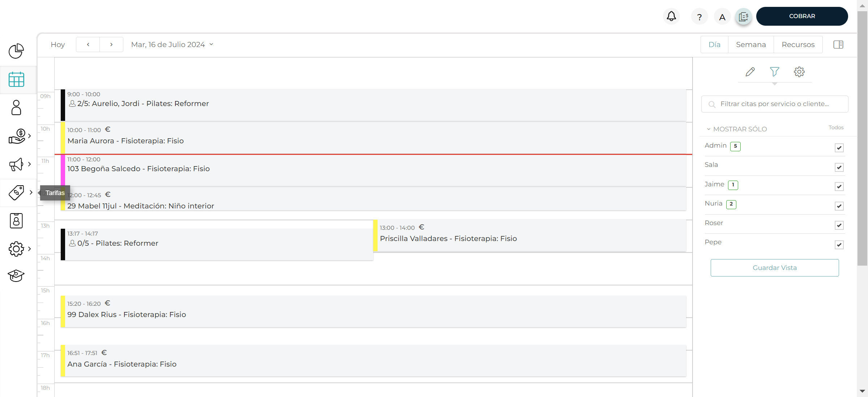Click the Pepe resource label
868x397 pixels.
[x=713, y=242]
